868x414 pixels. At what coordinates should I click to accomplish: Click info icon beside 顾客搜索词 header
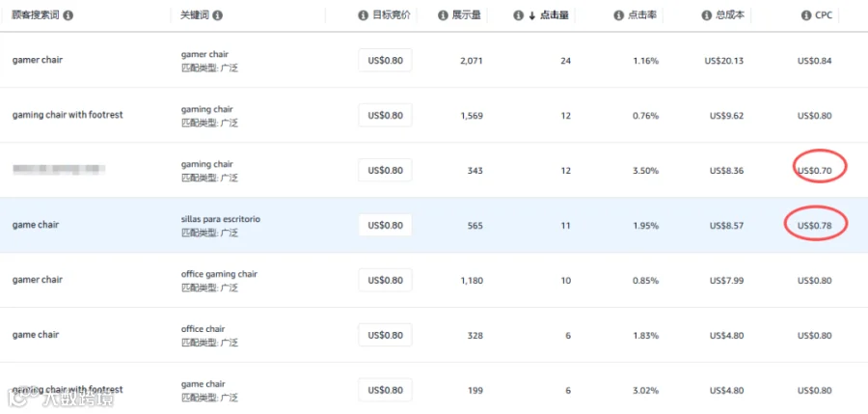pos(68,15)
